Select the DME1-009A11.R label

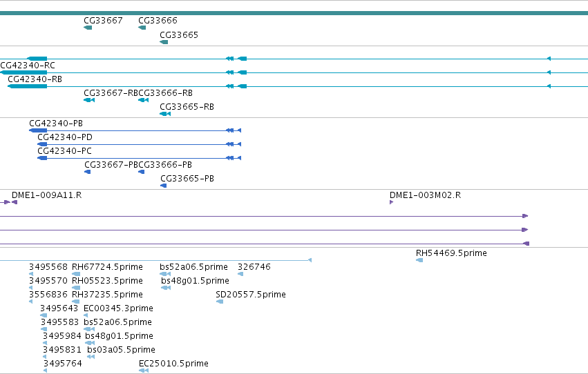(46, 195)
